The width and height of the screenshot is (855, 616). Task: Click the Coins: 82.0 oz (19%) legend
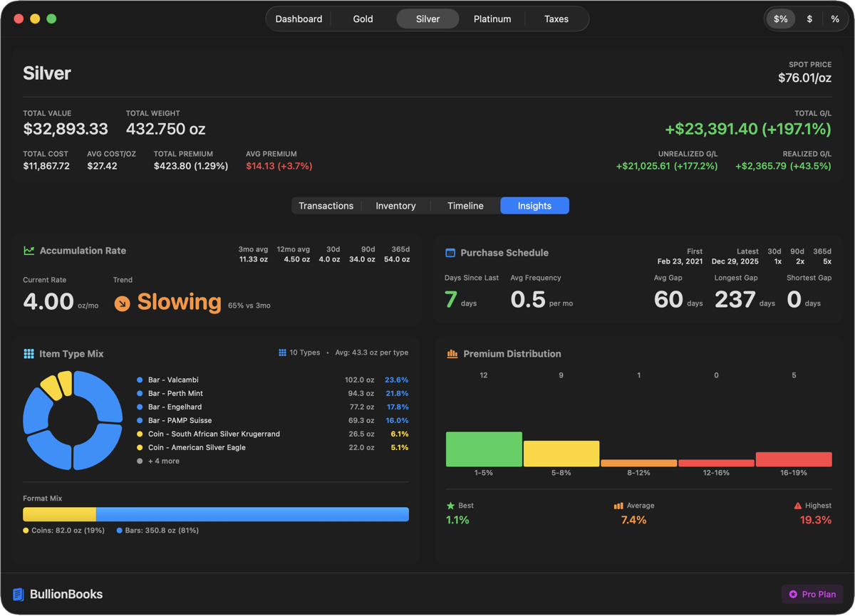(64, 531)
